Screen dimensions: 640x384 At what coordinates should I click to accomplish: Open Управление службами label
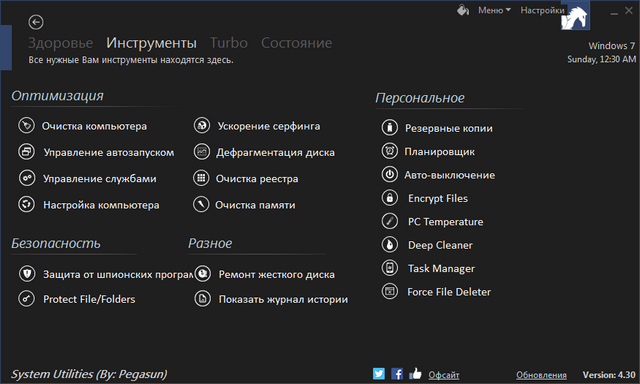point(100,179)
